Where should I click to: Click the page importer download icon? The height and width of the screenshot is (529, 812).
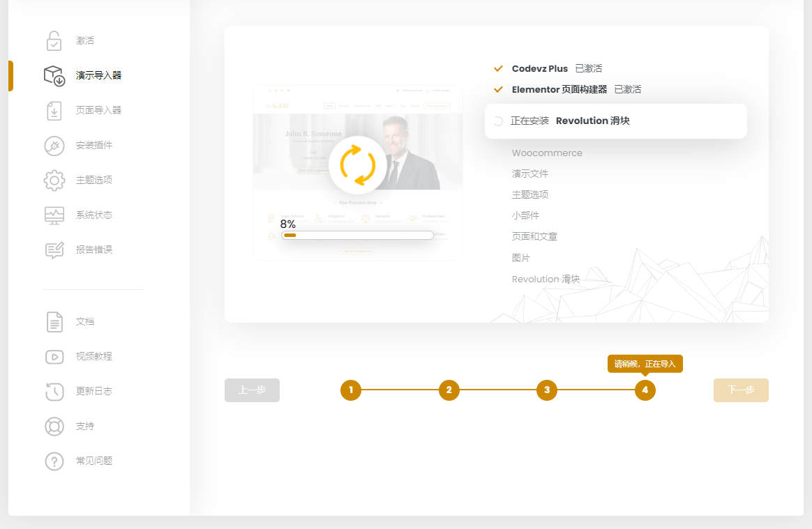[54, 110]
